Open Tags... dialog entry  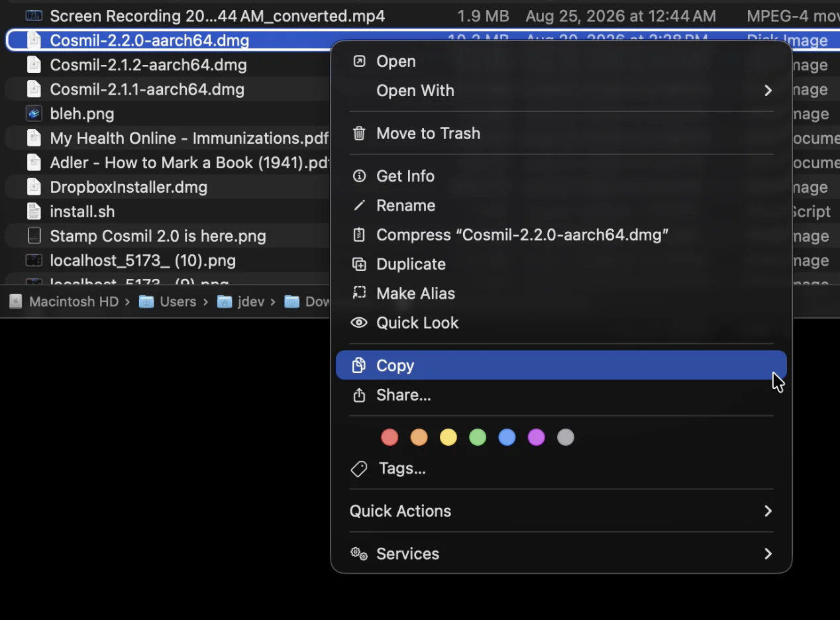[561, 469]
